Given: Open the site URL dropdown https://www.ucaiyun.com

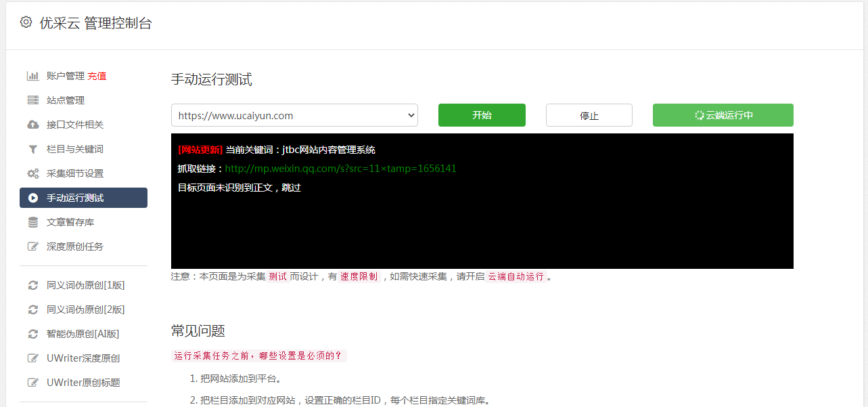Looking at the screenshot, I should [294, 115].
